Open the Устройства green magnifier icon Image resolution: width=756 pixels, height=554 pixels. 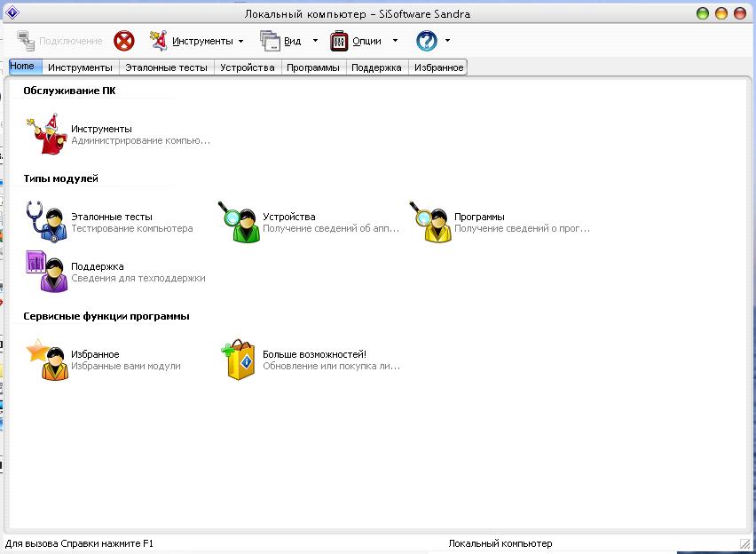tap(239, 221)
